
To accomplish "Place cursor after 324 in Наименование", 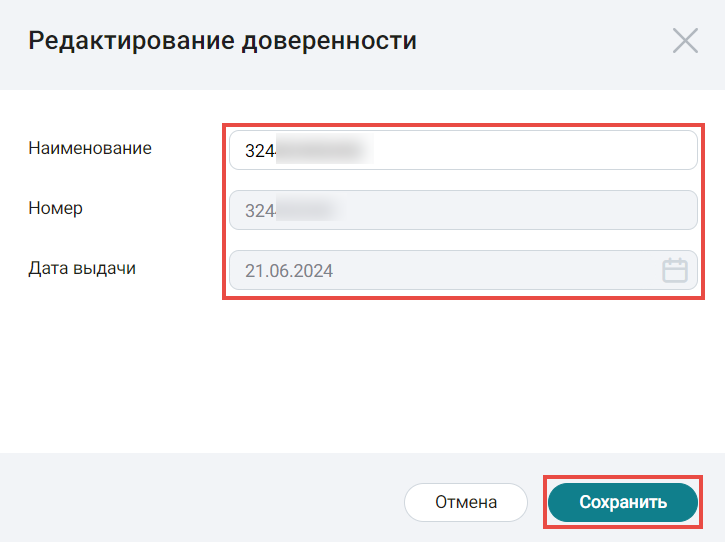I will [x=276, y=151].
